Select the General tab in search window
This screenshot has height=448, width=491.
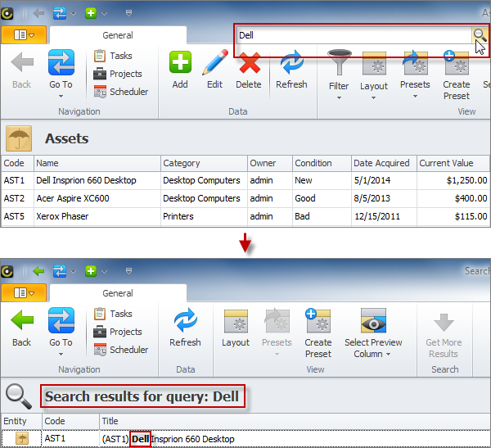(118, 293)
